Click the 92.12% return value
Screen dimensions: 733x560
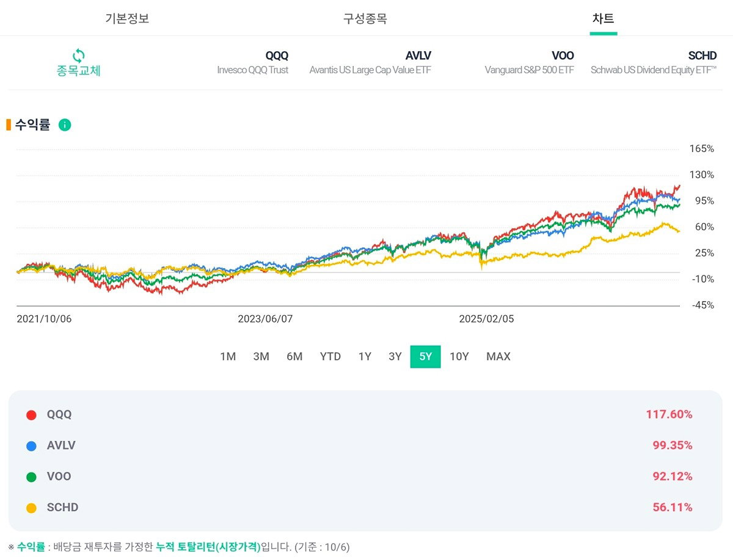pyautogui.click(x=673, y=476)
